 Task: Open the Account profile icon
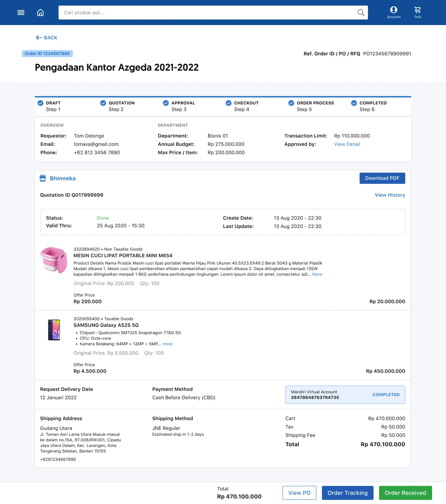pyautogui.click(x=394, y=10)
